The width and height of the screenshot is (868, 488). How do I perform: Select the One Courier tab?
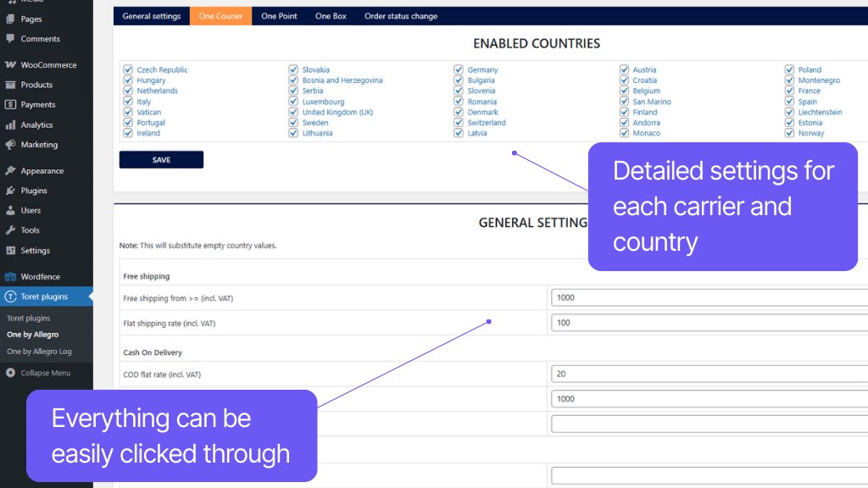221,16
